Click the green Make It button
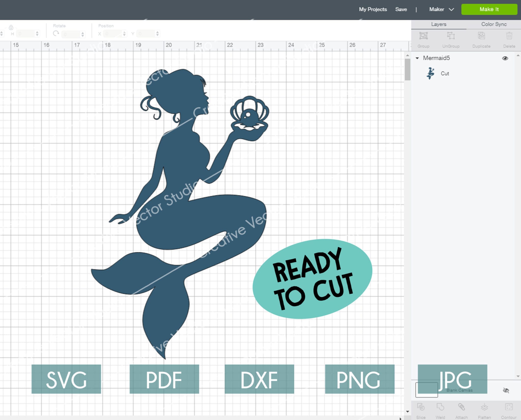The width and height of the screenshot is (521, 420). click(x=489, y=9)
